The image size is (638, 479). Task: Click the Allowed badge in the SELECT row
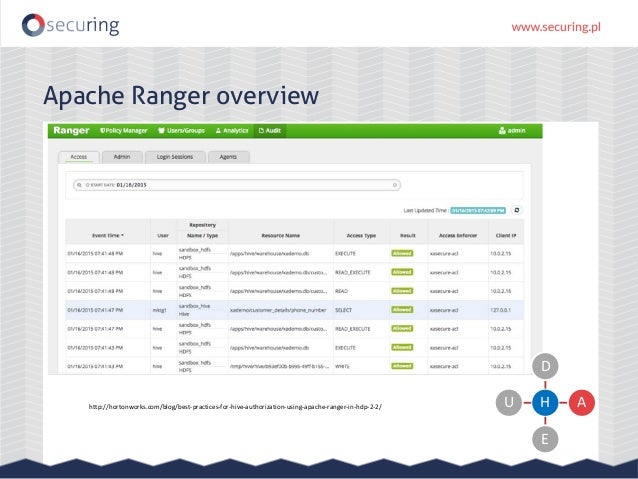[402, 310]
